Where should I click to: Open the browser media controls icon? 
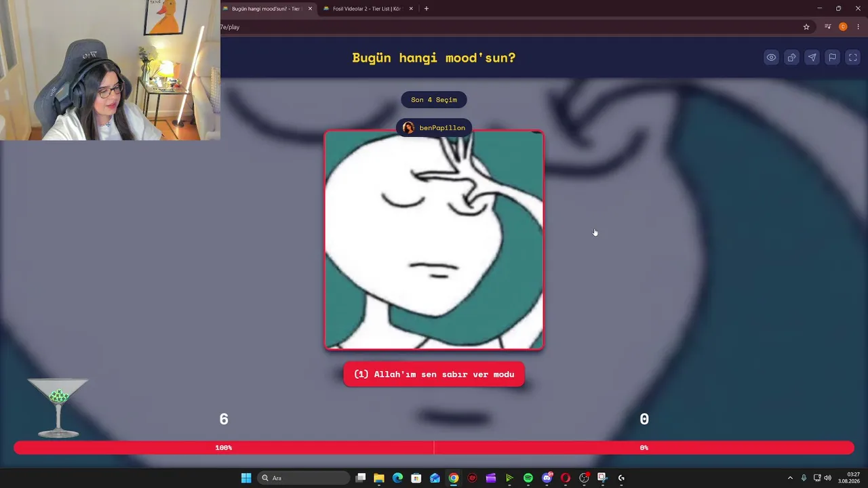pos(827,27)
